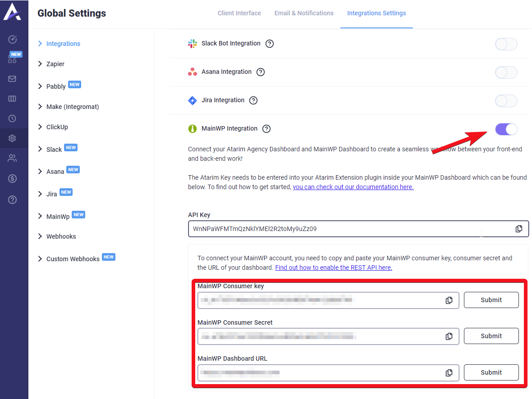
Task: Copy the MainWP Consumer key field
Action: point(449,300)
